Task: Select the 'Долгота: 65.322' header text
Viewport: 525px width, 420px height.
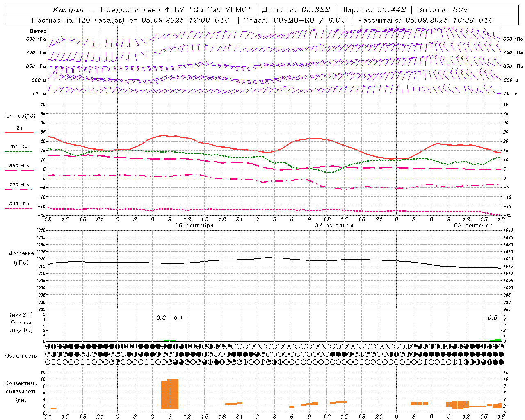Action: click(x=296, y=10)
